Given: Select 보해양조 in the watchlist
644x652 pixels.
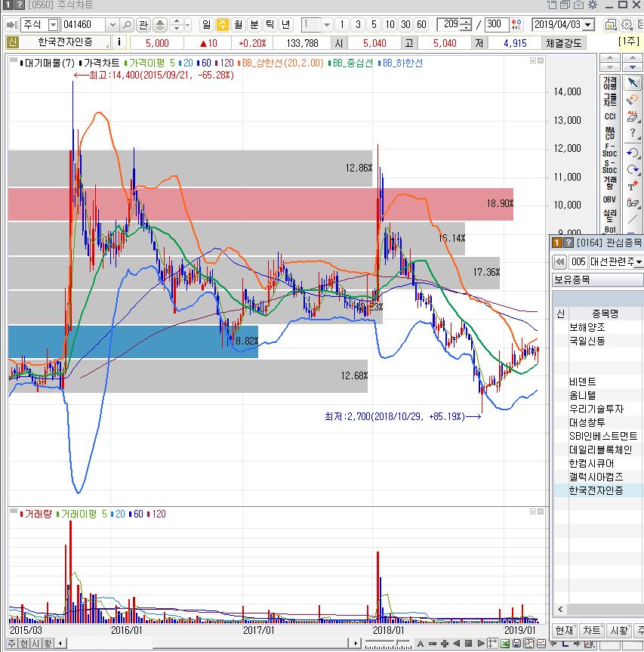Looking at the screenshot, I should pyautogui.click(x=587, y=327).
